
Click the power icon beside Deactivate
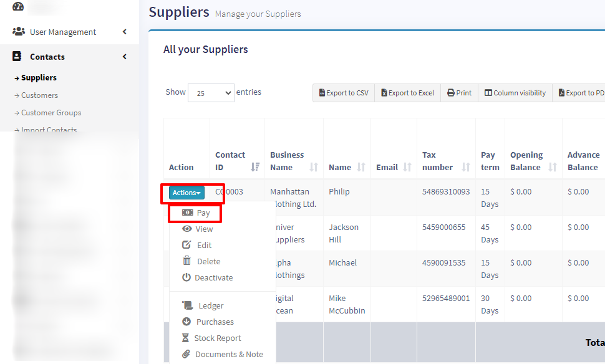[x=186, y=277]
